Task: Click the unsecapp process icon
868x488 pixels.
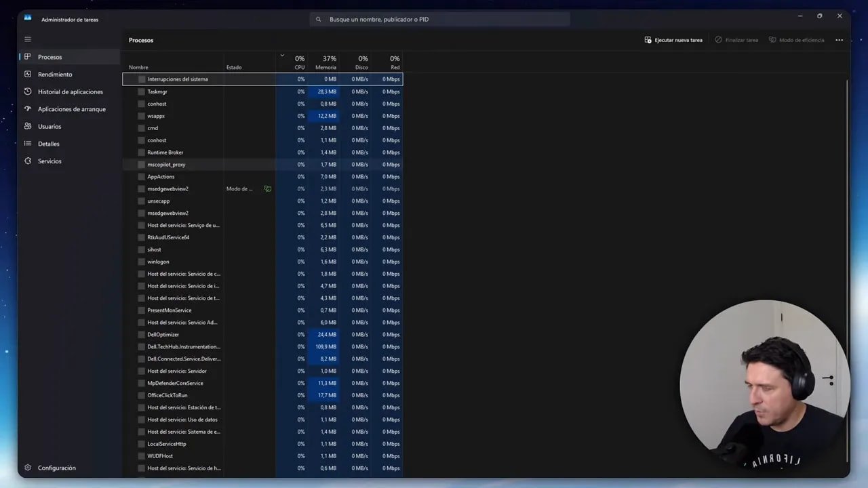Action: pos(142,201)
